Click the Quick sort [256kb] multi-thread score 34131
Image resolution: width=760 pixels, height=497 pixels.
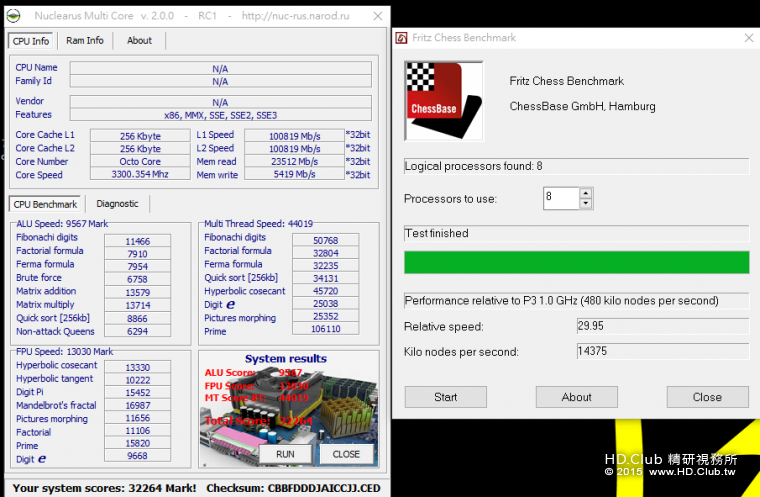[x=326, y=278]
